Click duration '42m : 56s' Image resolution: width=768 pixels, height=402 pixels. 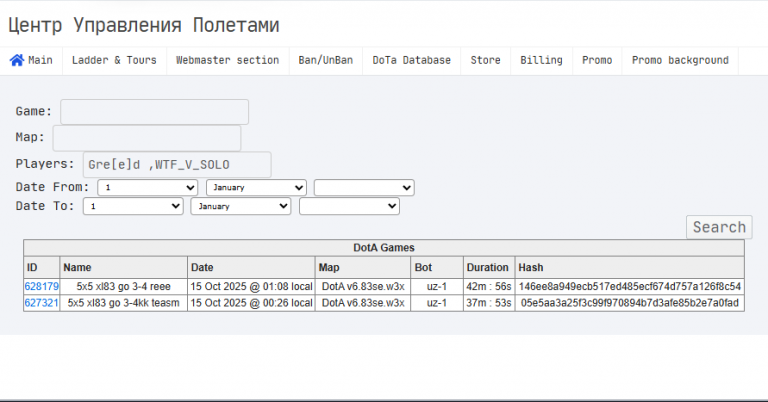pos(489,286)
